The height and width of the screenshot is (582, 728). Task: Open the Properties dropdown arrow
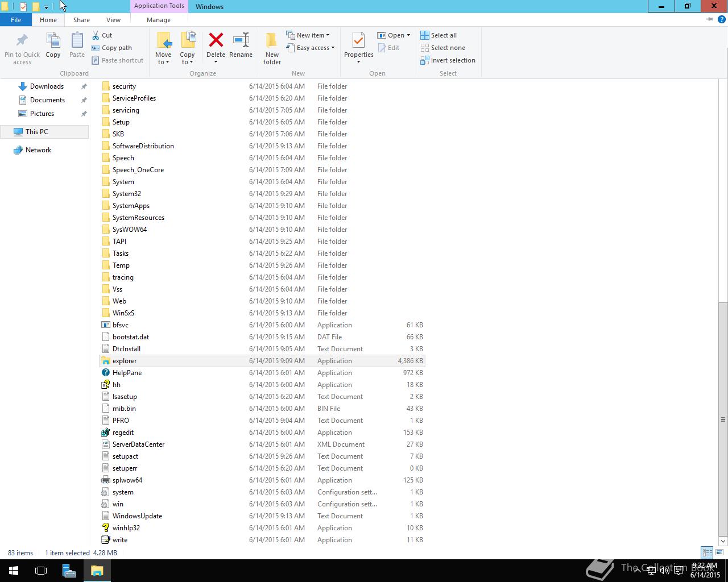pos(358,61)
